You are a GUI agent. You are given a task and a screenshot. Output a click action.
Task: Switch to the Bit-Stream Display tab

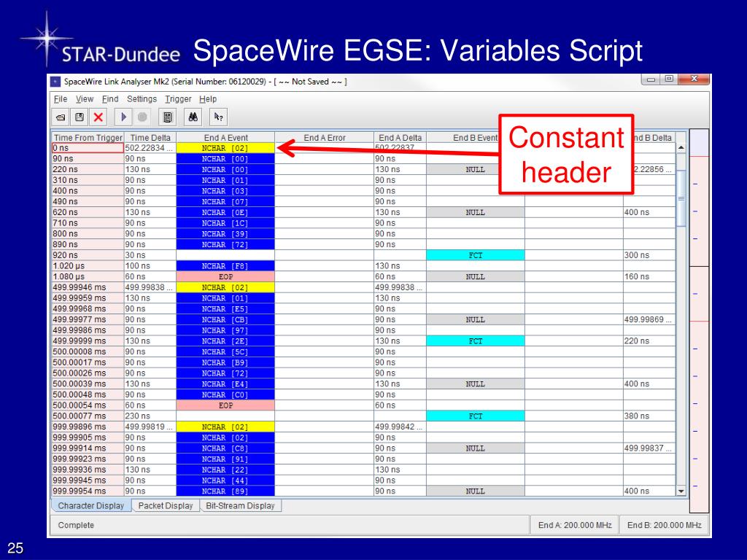(240, 506)
